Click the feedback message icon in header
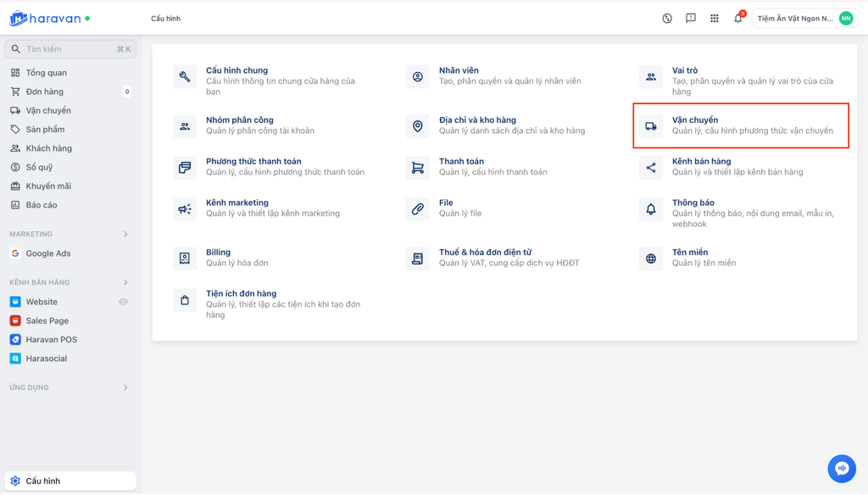868x495 pixels. click(691, 19)
